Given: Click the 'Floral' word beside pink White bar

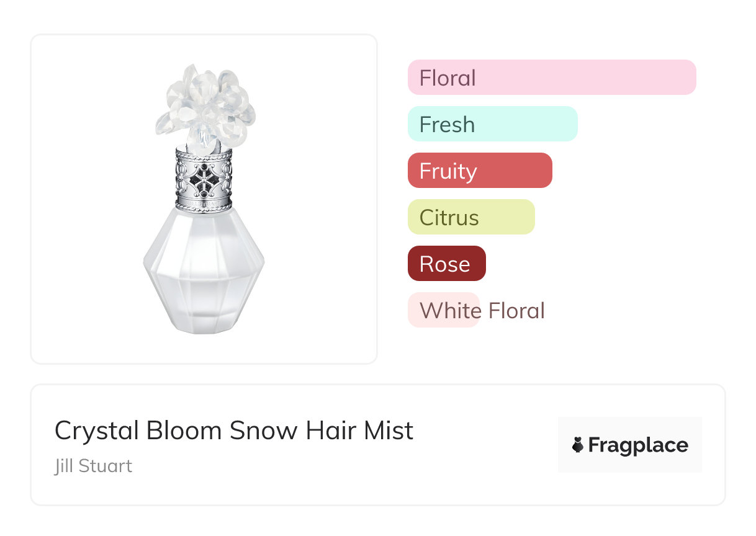Looking at the screenshot, I should coord(516,310).
